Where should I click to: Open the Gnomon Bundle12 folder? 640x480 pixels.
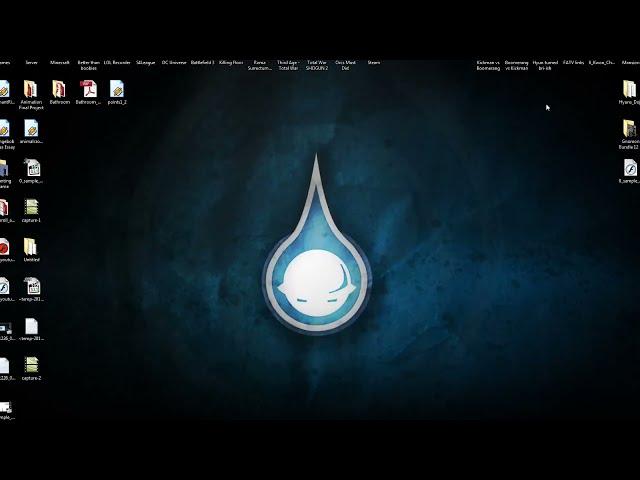(x=629, y=130)
